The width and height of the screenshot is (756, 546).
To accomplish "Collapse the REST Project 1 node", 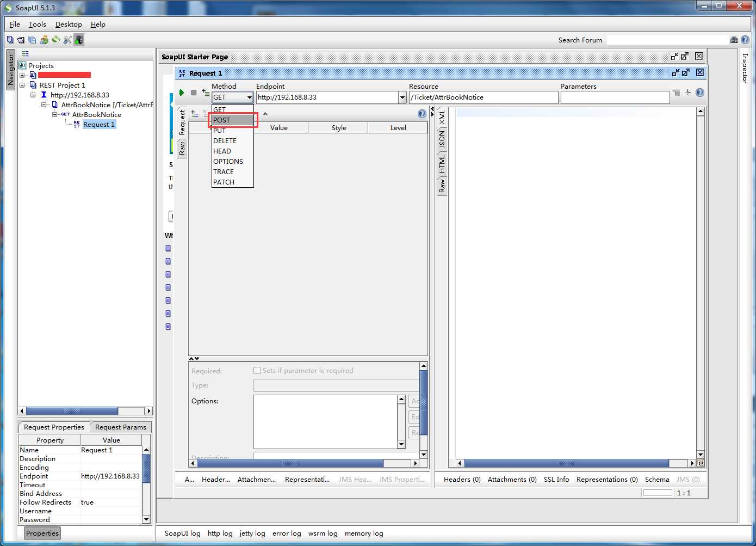I will (22, 85).
